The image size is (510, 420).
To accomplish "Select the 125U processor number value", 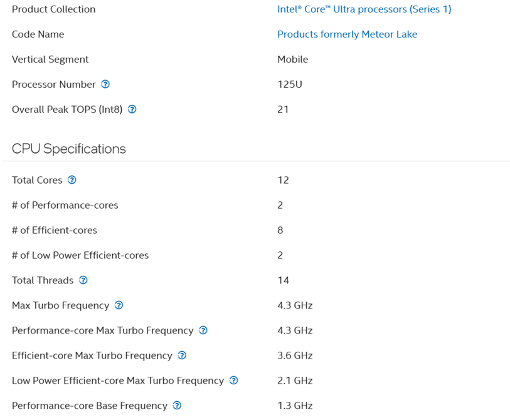I will 290,85.
